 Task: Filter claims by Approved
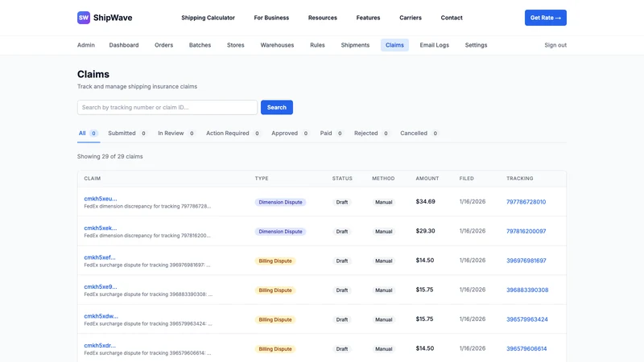[290, 134]
